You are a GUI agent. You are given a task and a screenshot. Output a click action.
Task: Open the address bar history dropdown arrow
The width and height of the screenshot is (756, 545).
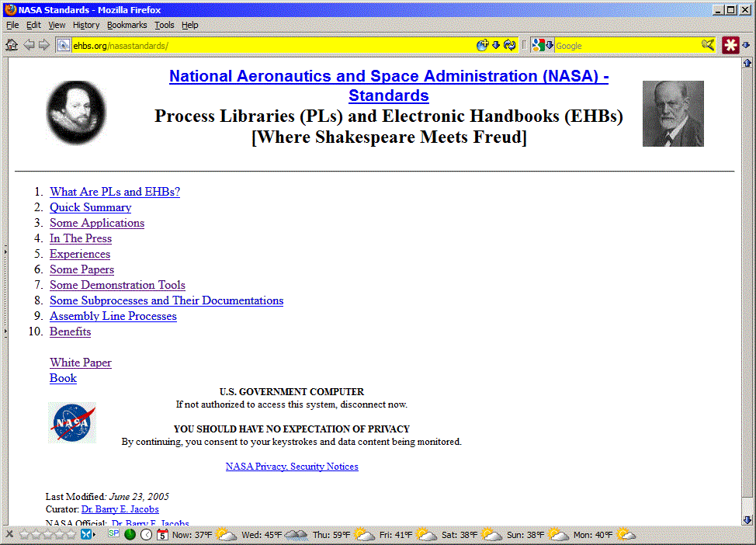point(496,45)
